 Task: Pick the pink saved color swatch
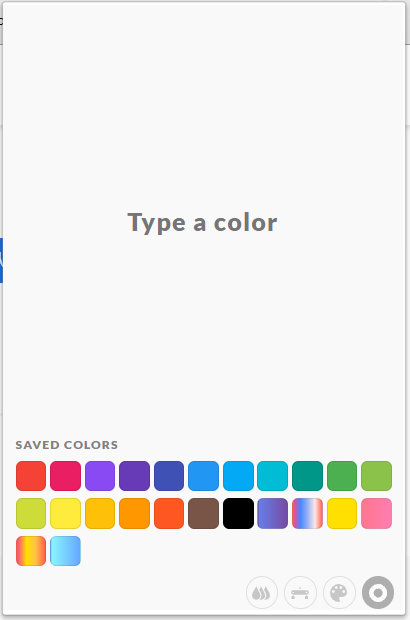(376, 513)
